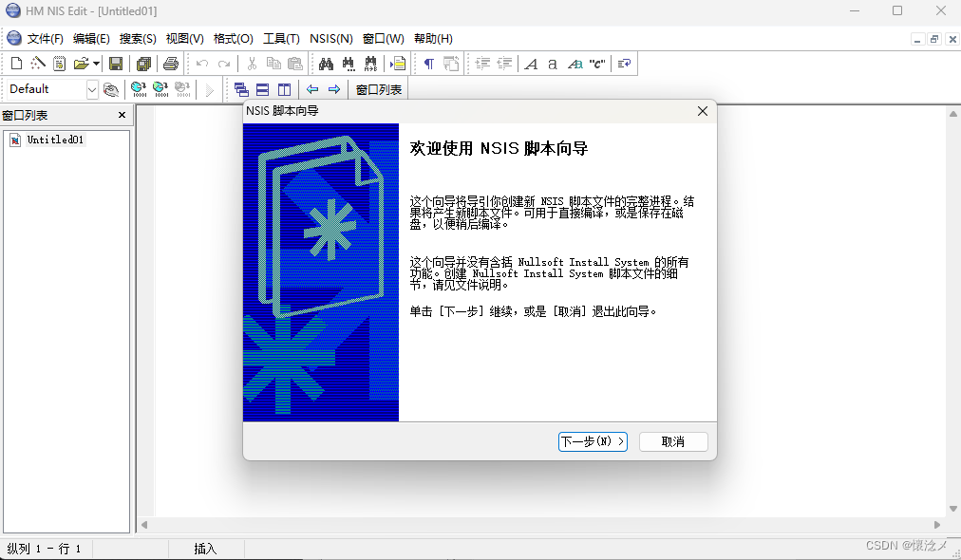The image size is (961, 560).
Task: Save all files toolbar icon
Action: [x=144, y=63]
